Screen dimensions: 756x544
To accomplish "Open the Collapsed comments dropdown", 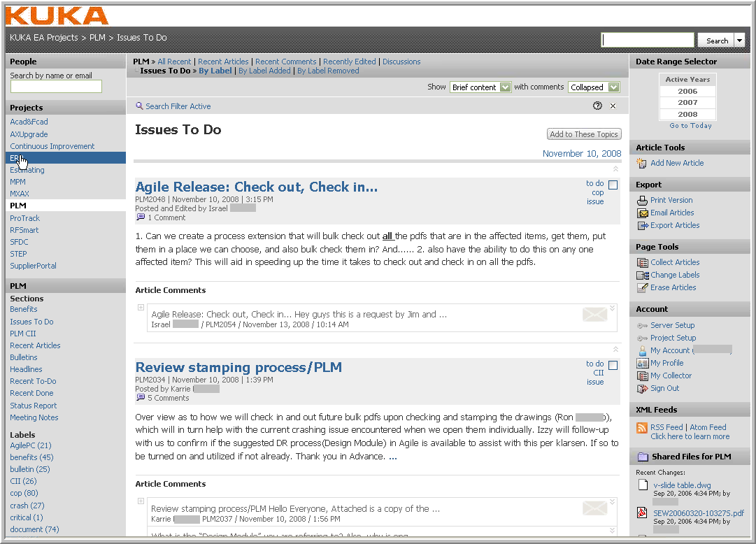I will (613, 87).
